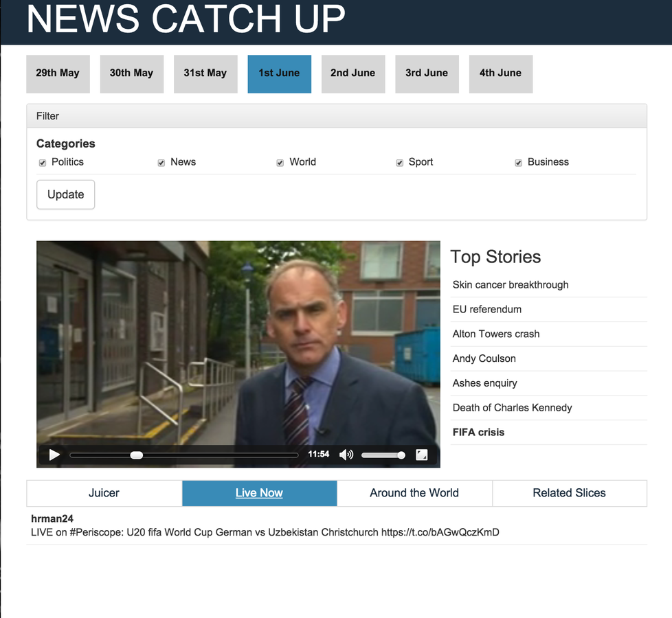Seek along the video progress bar
672x618 pixels.
click(x=184, y=455)
